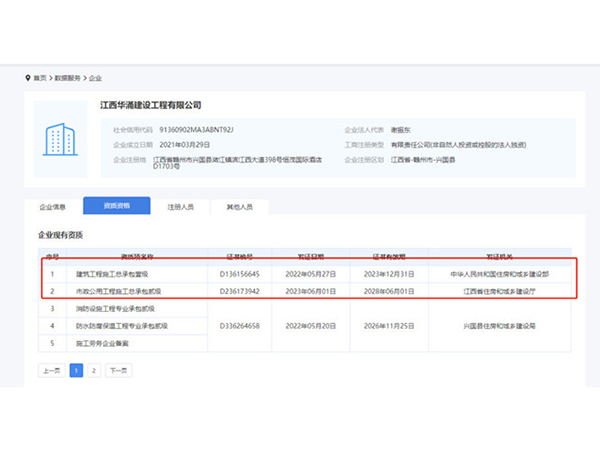The image size is (600, 450).
Task: Click expiry date 2023年12月31日
Action: point(389,274)
